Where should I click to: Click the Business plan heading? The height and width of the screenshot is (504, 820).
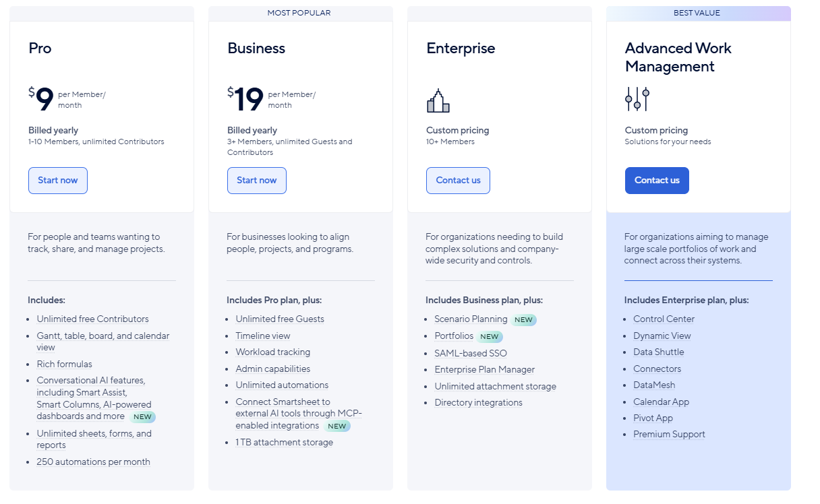tap(256, 49)
